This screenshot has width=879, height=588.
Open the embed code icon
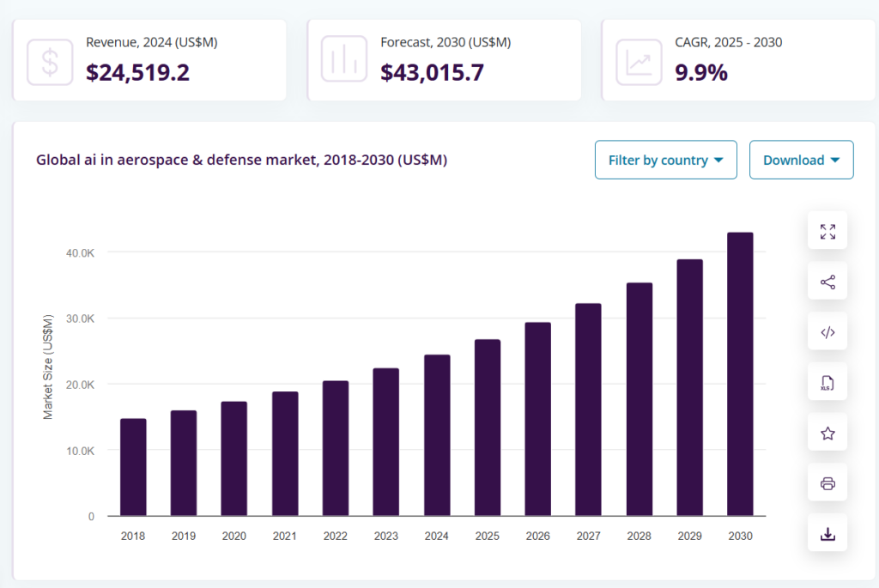point(827,332)
